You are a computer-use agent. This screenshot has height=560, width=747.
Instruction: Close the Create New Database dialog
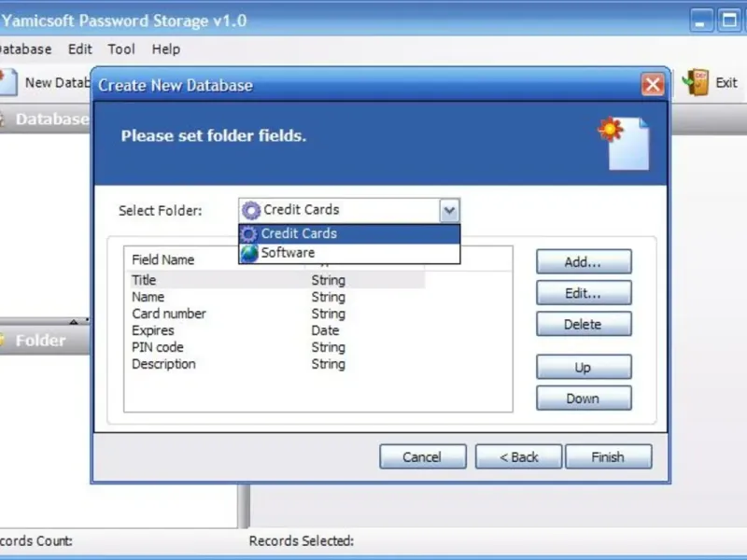coord(652,85)
